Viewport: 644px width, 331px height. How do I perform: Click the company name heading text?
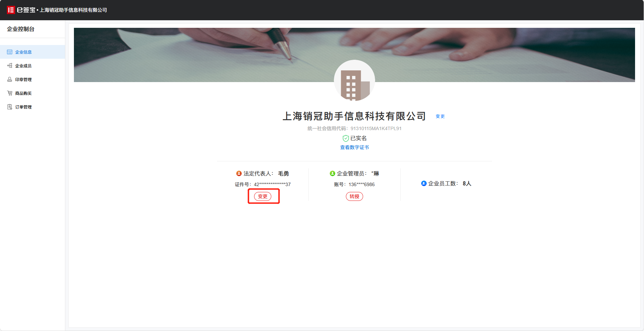pyautogui.click(x=354, y=116)
